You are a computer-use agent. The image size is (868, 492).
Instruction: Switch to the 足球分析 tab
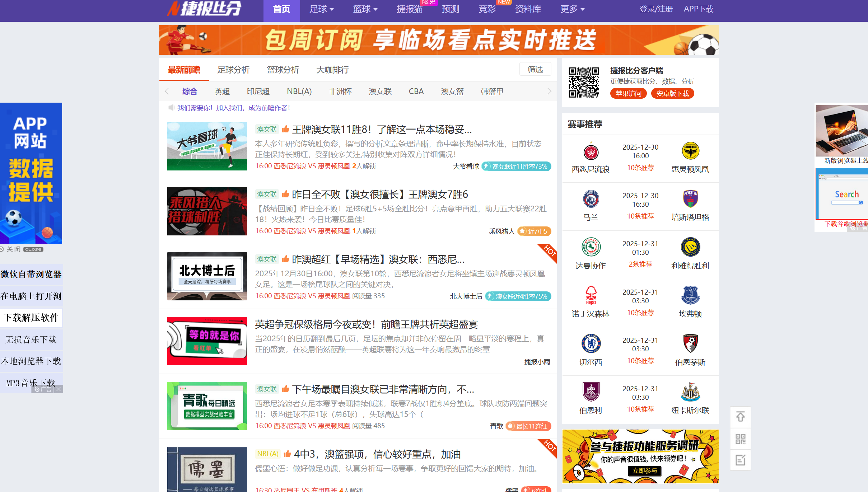[233, 70]
